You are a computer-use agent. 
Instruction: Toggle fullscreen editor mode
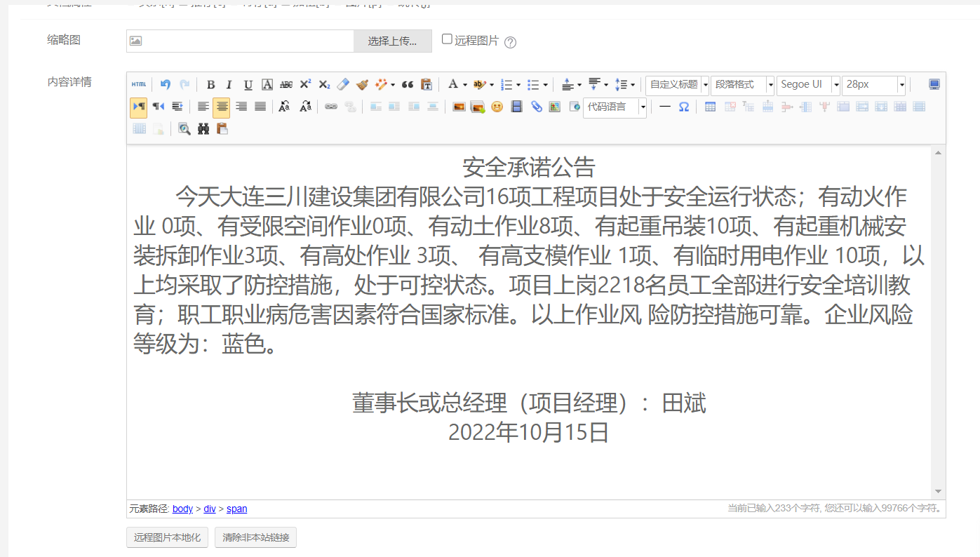tap(934, 84)
